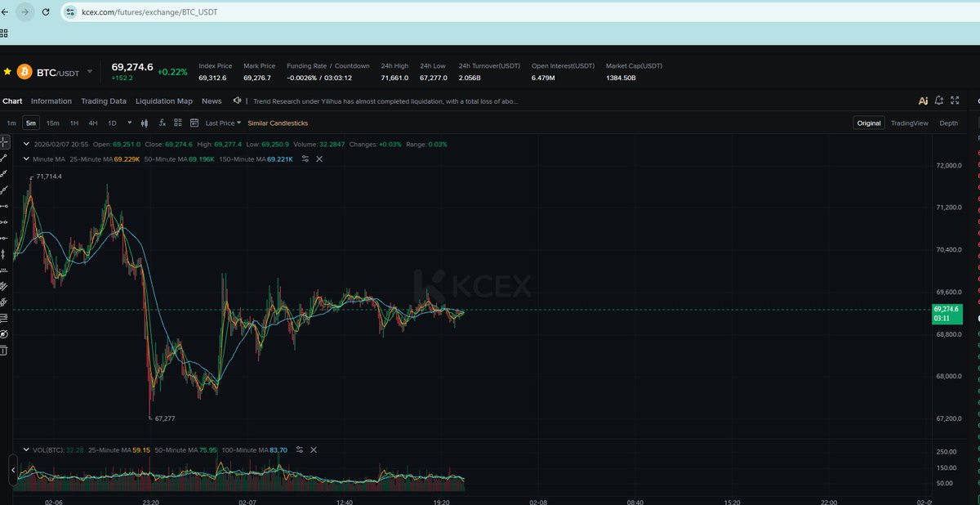Viewport: 980px width, 505px height.
Task: Select the 5m timeframe
Action: 31,123
